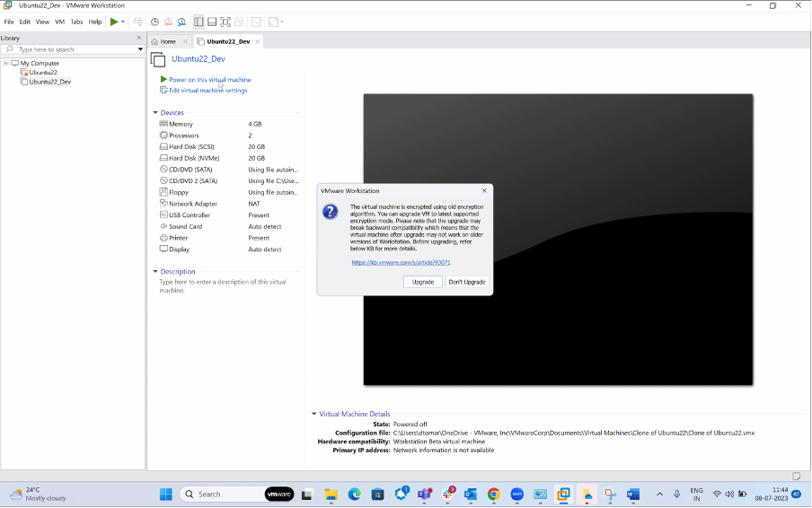Click Don't Upgrade in the dialog
Screen dimensions: 812x508
coord(466,282)
